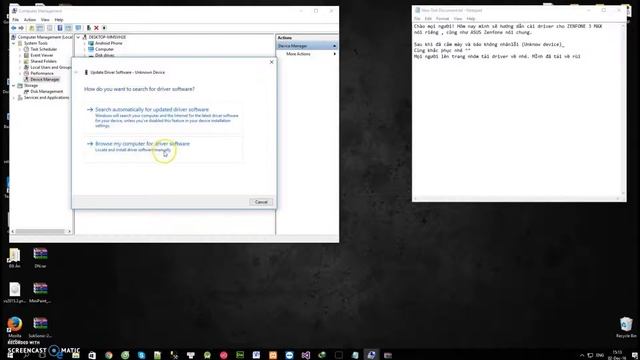This screenshot has width=640, height=360.
Task: Open Skype from the taskbar
Action: point(141,355)
